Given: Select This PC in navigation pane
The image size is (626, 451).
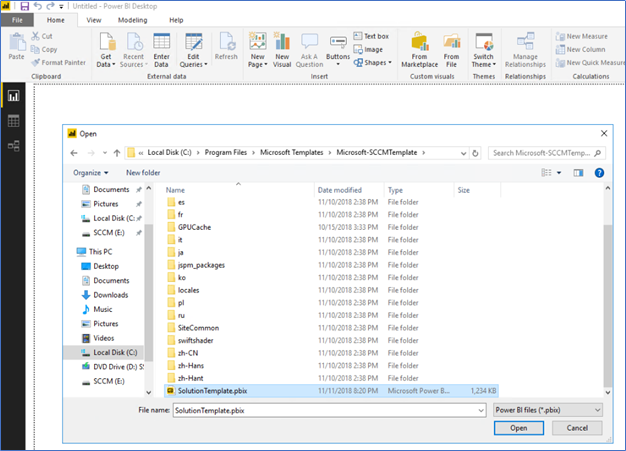Looking at the screenshot, I should click(x=94, y=252).
